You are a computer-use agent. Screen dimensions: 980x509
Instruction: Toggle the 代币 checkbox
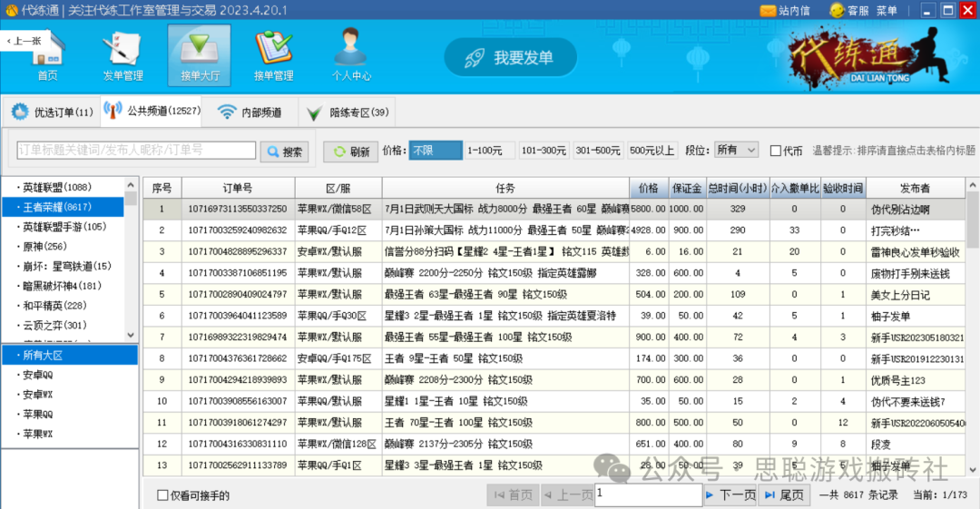pos(776,151)
